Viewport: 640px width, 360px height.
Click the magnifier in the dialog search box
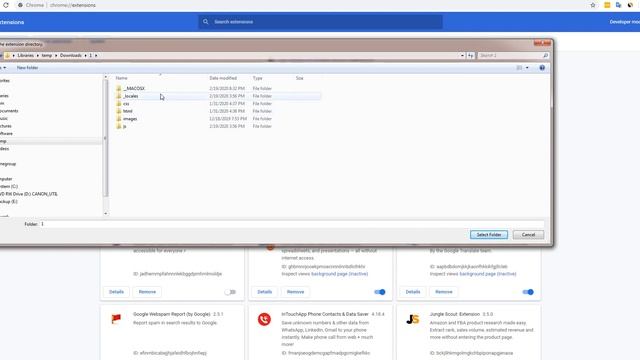pyautogui.click(x=545, y=55)
